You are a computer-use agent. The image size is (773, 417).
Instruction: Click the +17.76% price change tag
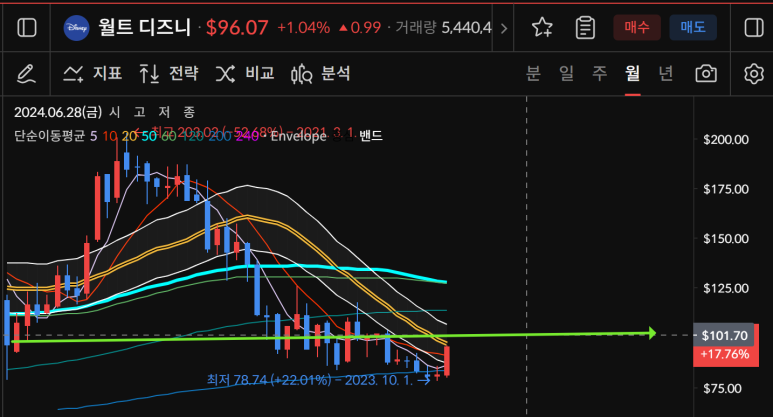point(725,354)
